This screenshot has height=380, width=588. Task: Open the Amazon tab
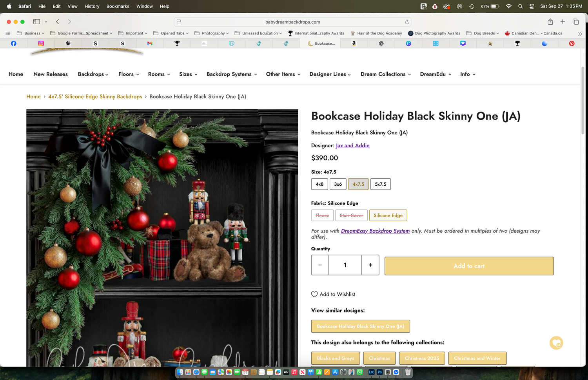point(354,43)
